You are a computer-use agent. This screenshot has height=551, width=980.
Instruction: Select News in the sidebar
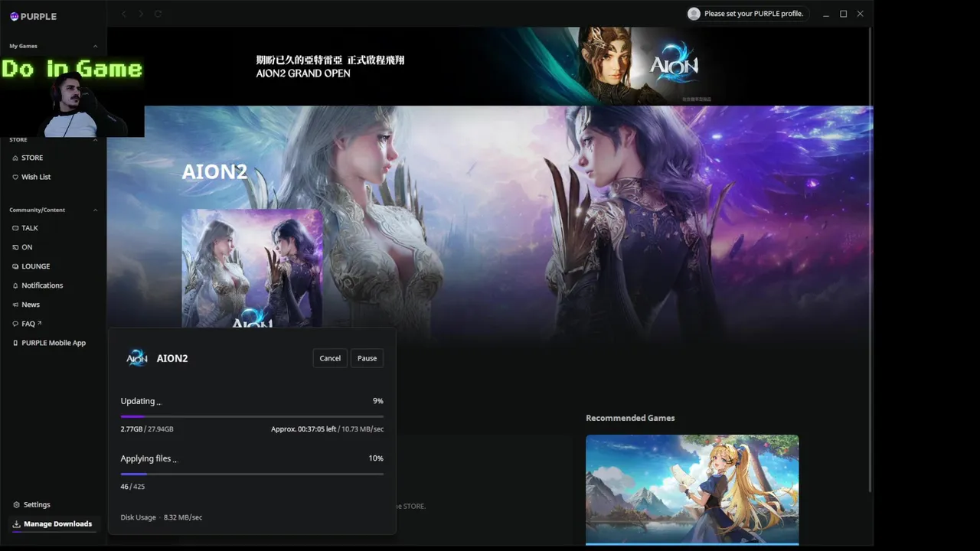(x=31, y=305)
